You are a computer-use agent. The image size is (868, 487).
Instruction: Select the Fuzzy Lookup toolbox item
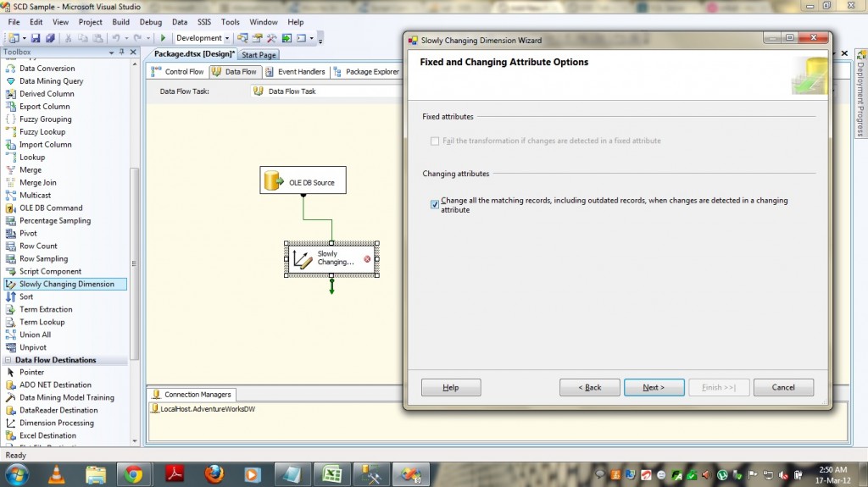(42, 132)
